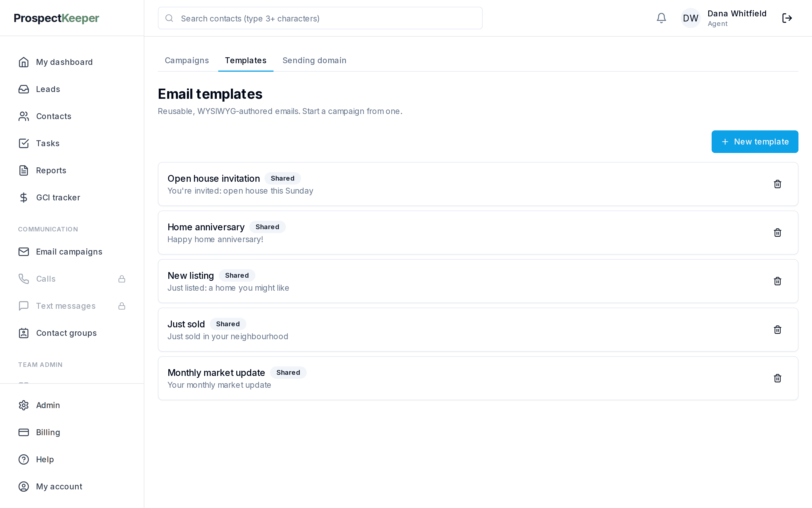Click the Shared badge on New listing
The image size is (812, 508).
(237, 275)
